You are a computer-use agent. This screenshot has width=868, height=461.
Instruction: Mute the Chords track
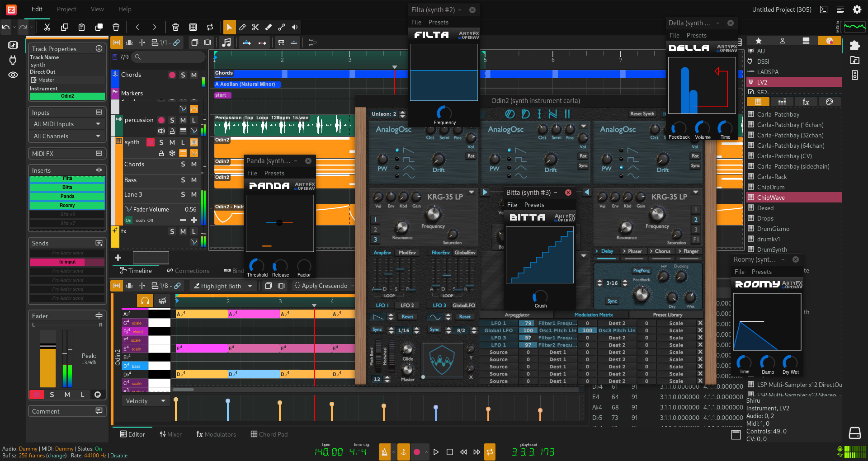coord(194,75)
